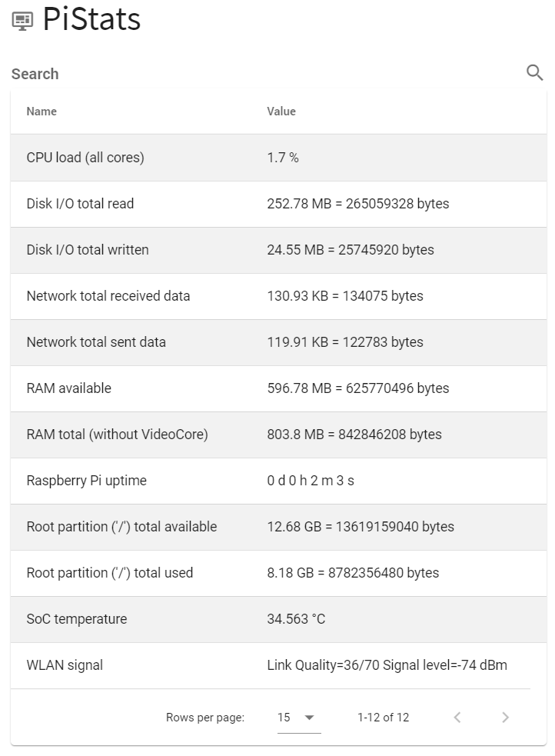This screenshot has height=756, width=555.
Task: Click the PiStats title text
Action: click(x=91, y=19)
